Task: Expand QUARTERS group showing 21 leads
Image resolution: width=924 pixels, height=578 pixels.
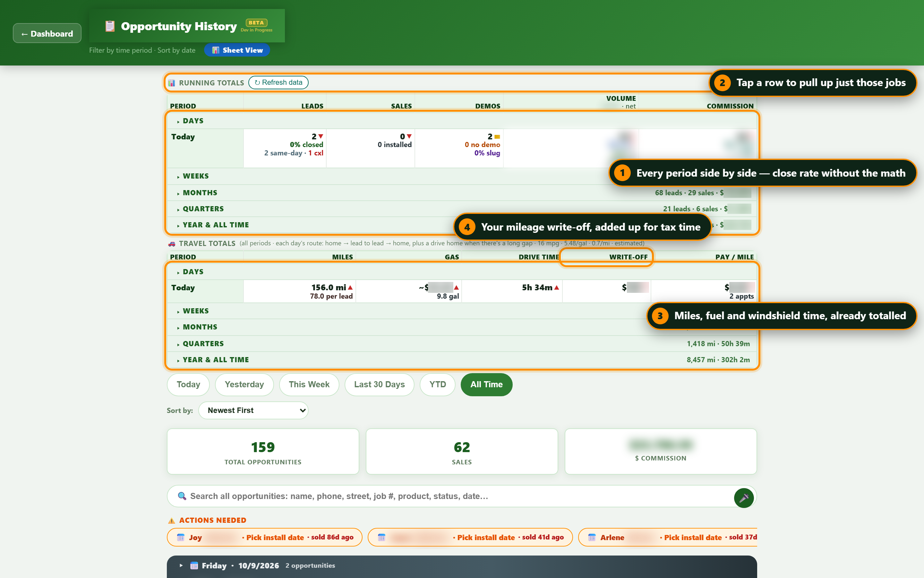Action: point(462,209)
